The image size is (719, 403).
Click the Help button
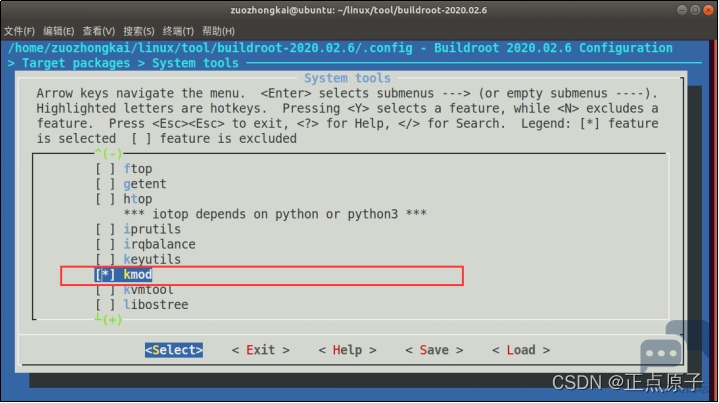[347, 350]
